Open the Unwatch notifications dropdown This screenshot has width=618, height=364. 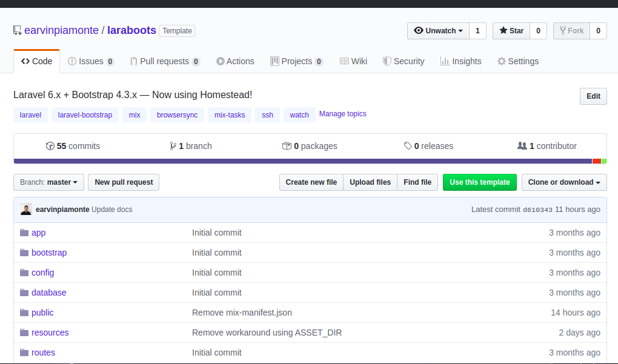point(437,31)
